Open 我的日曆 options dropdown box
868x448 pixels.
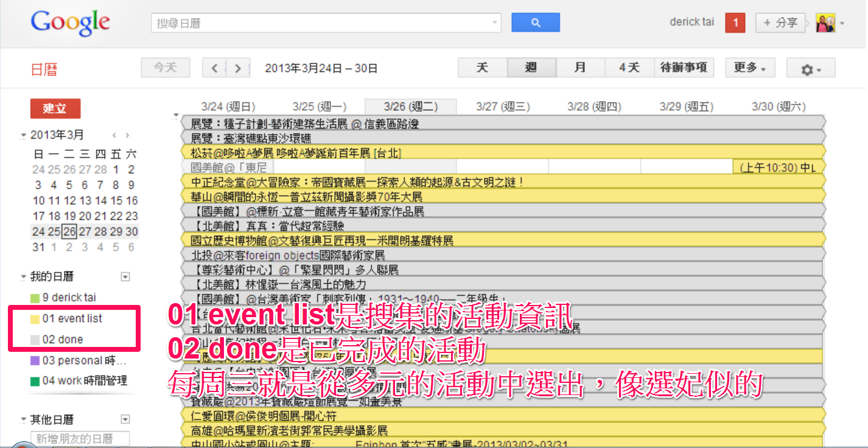(126, 277)
